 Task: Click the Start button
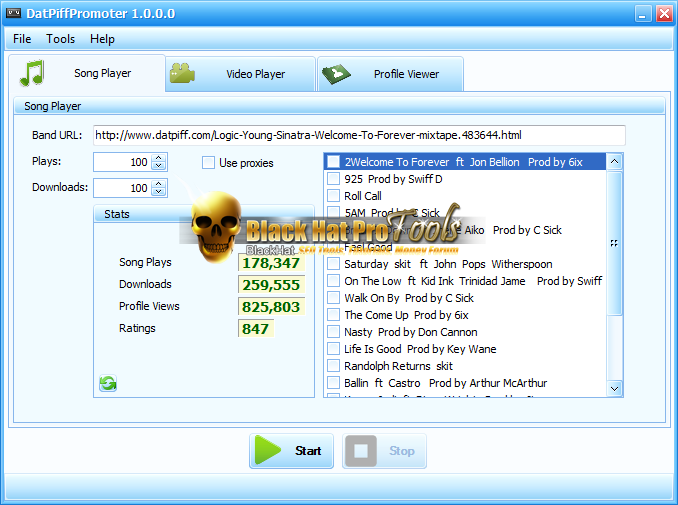tap(291, 451)
